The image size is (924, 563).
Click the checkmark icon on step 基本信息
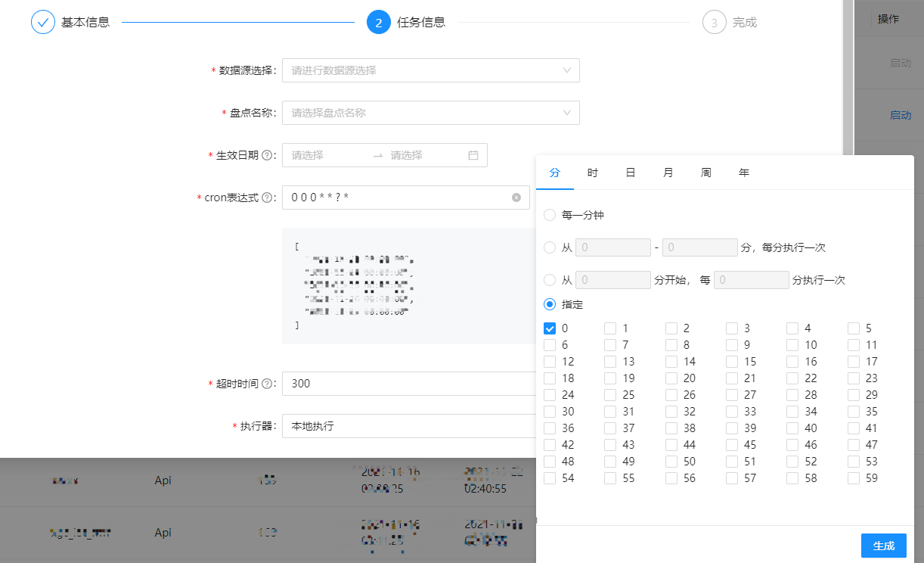coord(43,22)
